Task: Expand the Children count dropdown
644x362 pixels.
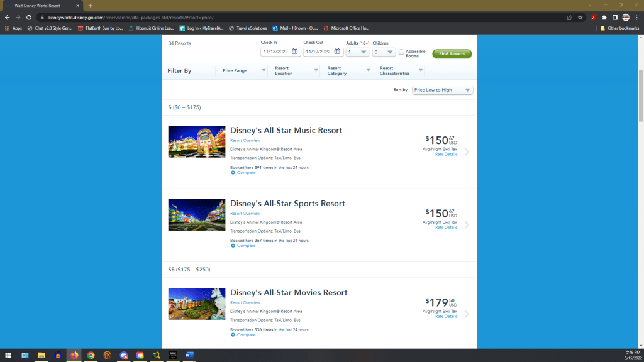Action: tap(384, 52)
